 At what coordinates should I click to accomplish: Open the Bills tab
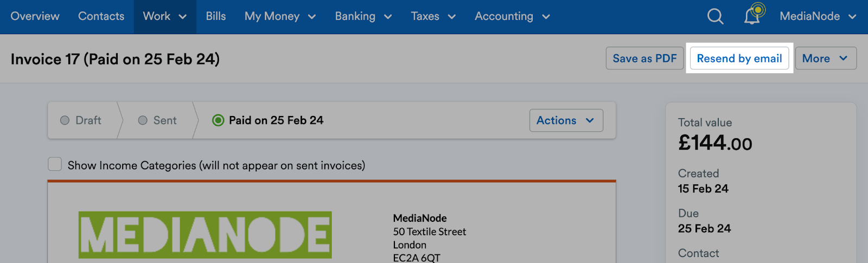coord(216,17)
